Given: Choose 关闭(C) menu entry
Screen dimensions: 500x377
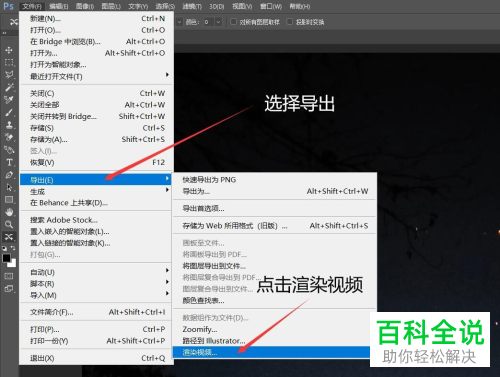Looking at the screenshot, I should (97, 93).
